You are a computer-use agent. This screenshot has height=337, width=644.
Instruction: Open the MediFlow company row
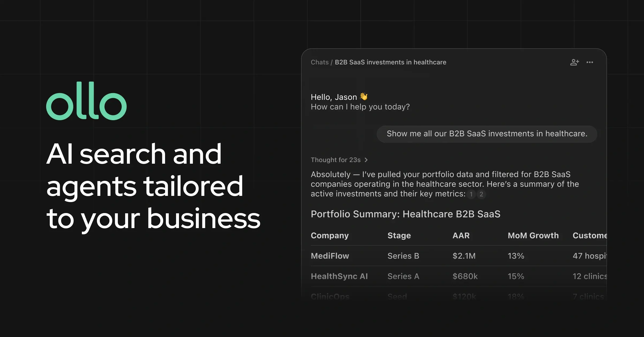459,256
